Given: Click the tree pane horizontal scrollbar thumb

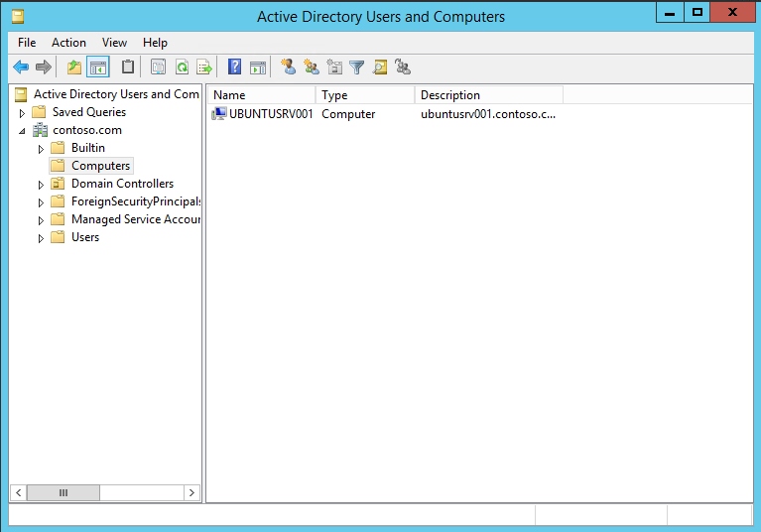Looking at the screenshot, I should (x=63, y=492).
